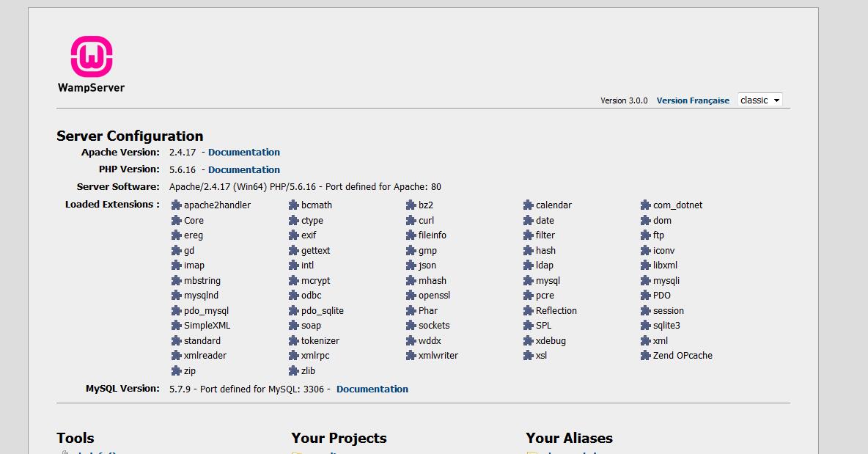Open PHP Version Documentation link
868x454 pixels.
point(243,170)
